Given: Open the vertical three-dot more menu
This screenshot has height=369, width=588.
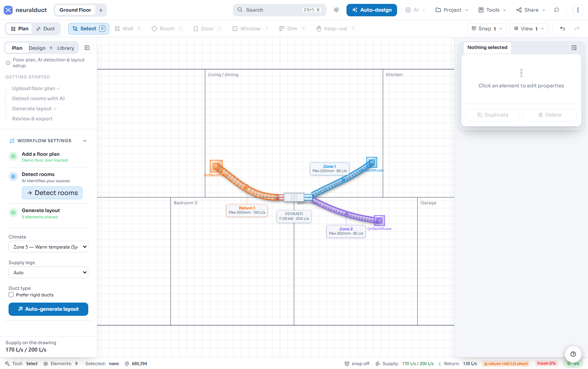Looking at the screenshot, I should coord(578,10).
